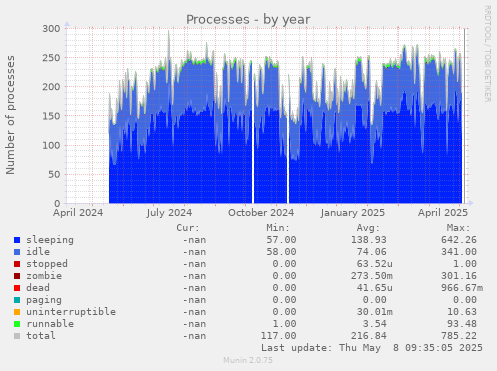Click the 250 y-axis tick label

pos(51,58)
